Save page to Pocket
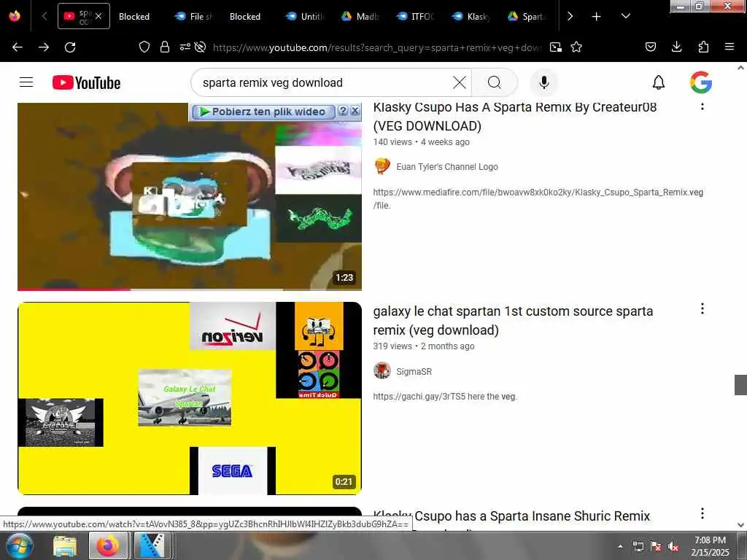The width and height of the screenshot is (747, 560). [650, 47]
